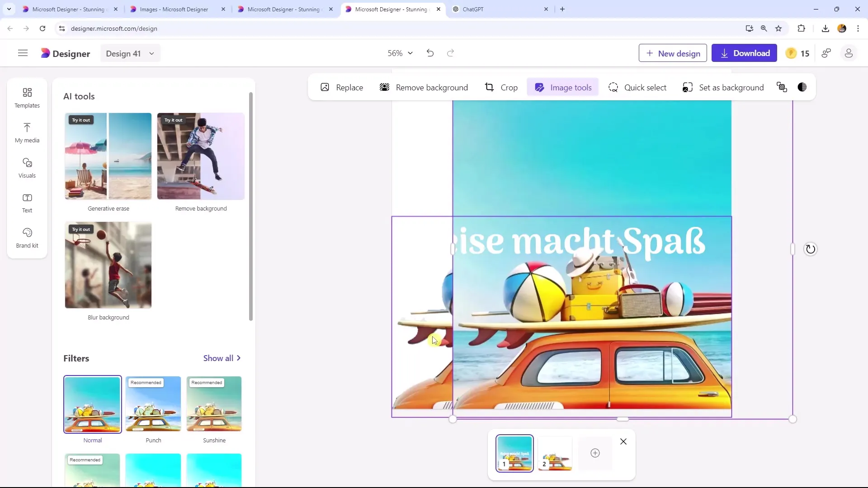868x488 pixels.
Task: Click the Blur background tool icon
Action: (x=108, y=265)
